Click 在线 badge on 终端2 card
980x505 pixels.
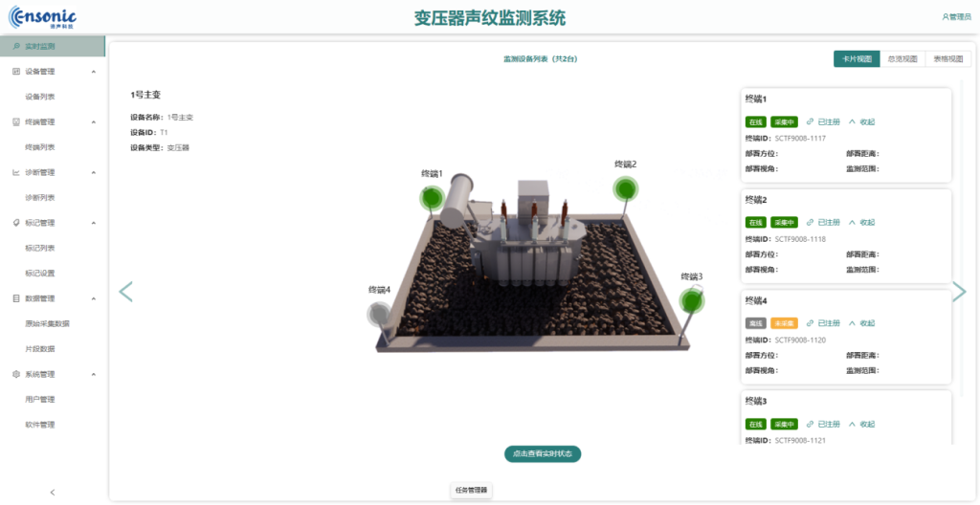(756, 223)
